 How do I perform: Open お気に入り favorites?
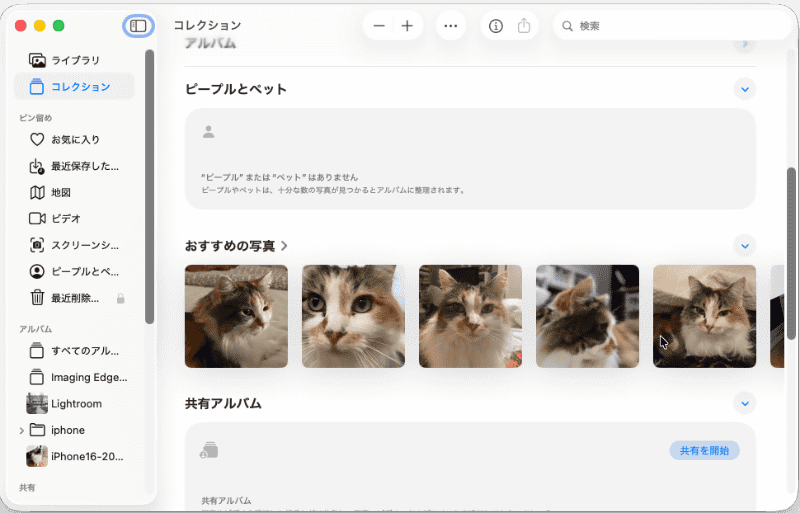(74, 139)
